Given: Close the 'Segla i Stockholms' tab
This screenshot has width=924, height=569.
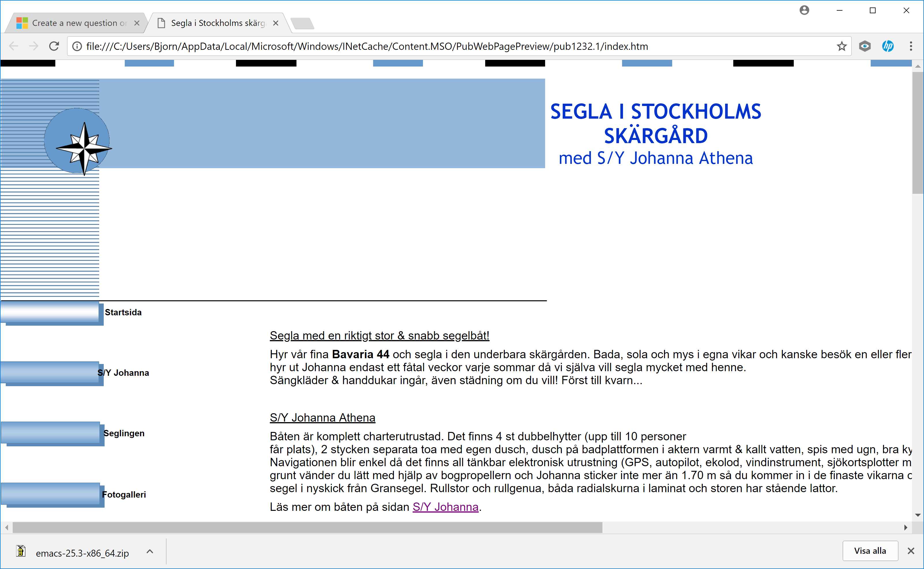Looking at the screenshot, I should [x=276, y=23].
